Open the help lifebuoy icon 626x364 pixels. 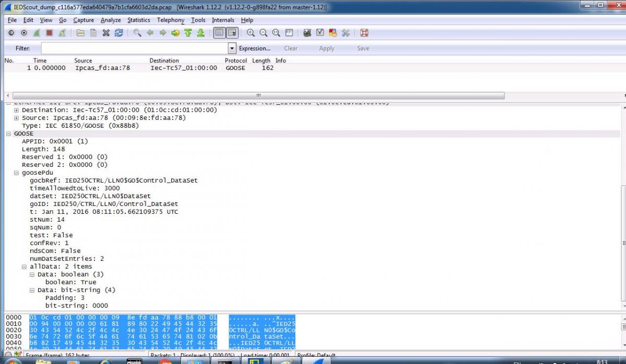click(364, 33)
